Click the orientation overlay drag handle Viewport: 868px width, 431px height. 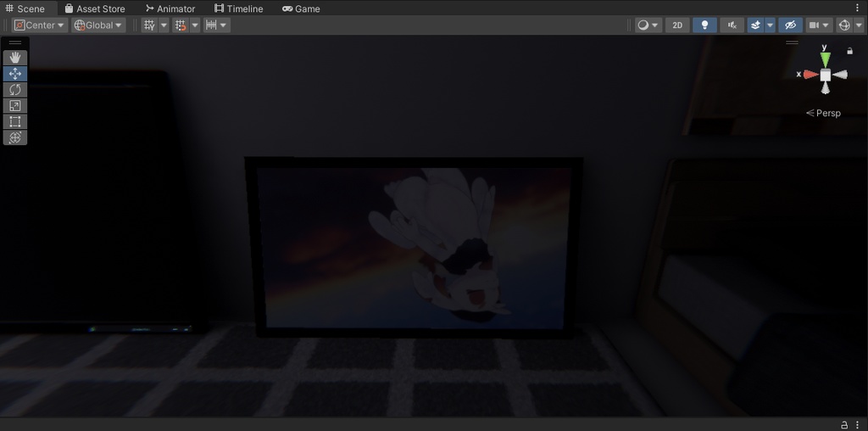coord(793,42)
